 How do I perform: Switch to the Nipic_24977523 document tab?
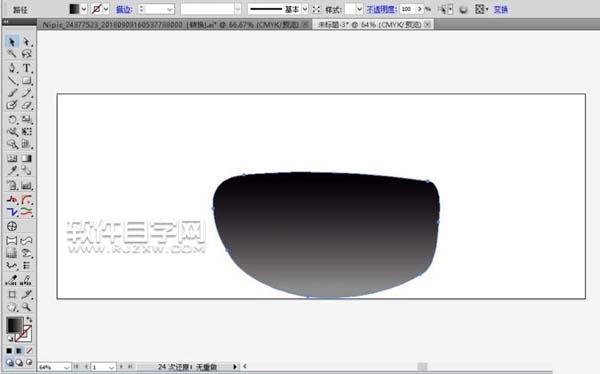[x=171, y=24]
